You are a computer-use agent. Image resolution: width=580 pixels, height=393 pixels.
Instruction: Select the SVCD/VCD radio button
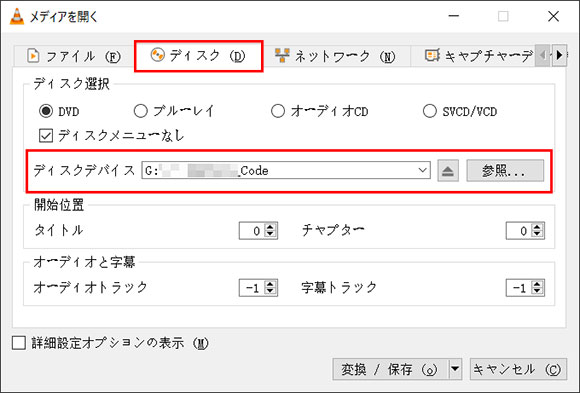pos(429,111)
